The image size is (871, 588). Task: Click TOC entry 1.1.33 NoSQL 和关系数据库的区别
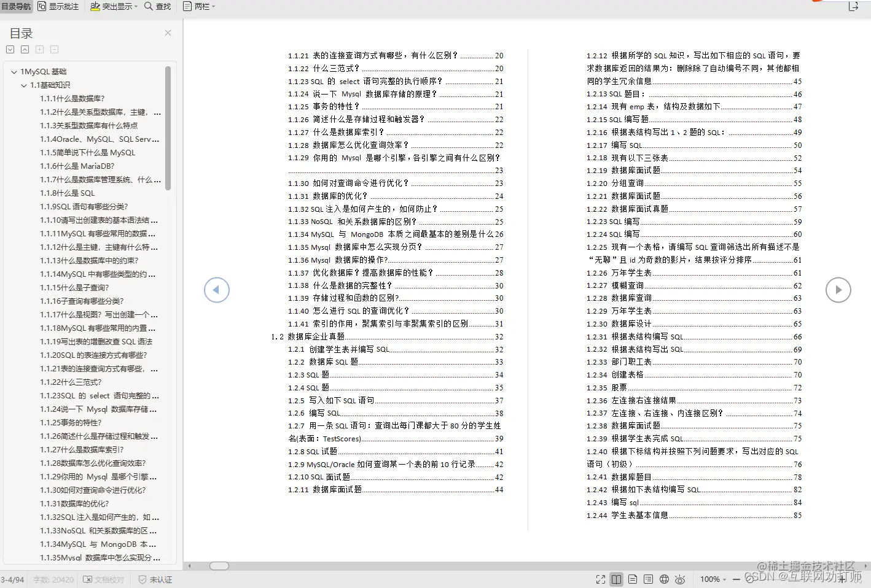[x=396, y=222]
